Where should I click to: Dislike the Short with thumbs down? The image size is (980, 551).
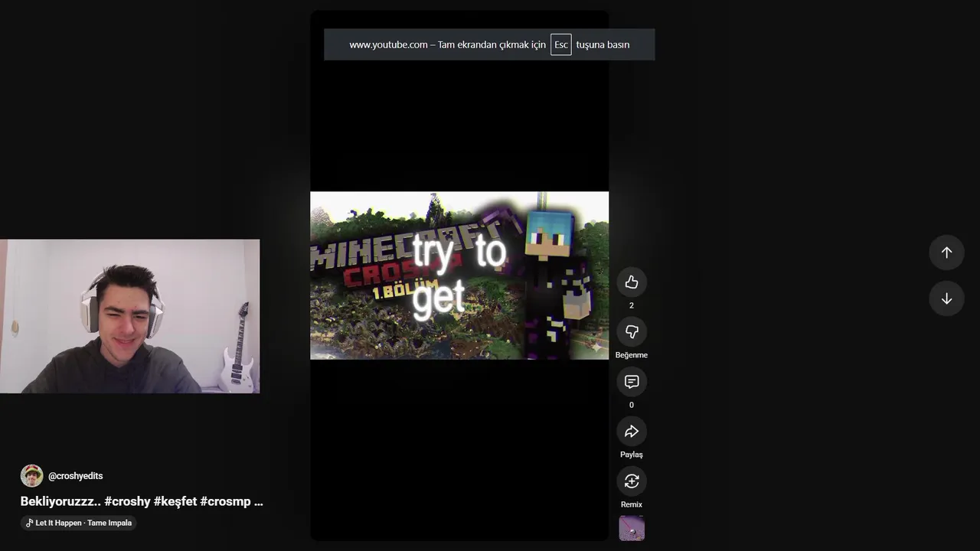632,331
